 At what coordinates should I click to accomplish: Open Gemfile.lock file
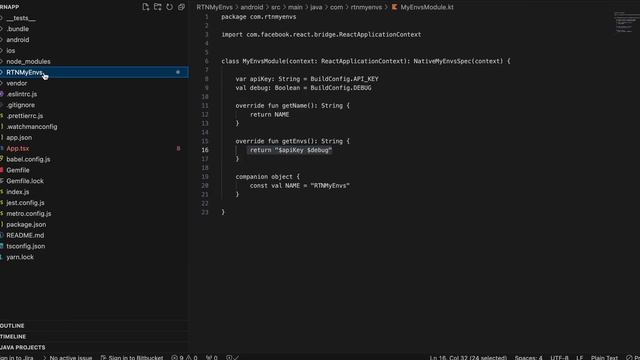25,181
